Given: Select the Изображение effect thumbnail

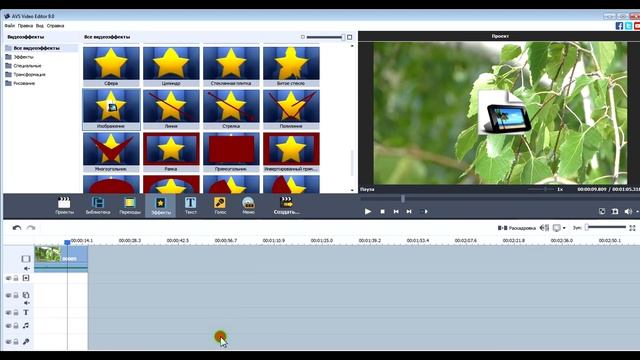Looking at the screenshot, I should pos(111,109).
